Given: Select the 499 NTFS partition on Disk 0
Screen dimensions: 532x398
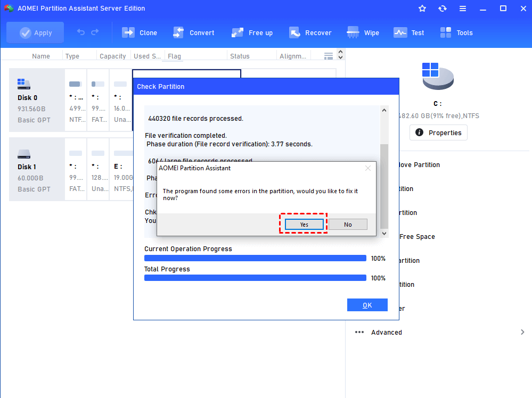Looking at the screenshot, I should tap(76, 100).
